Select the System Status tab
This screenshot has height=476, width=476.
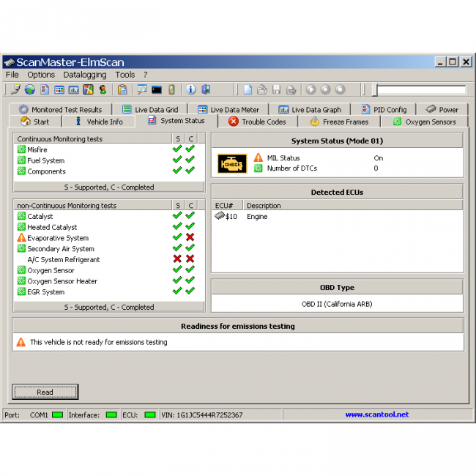coord(176,121)
